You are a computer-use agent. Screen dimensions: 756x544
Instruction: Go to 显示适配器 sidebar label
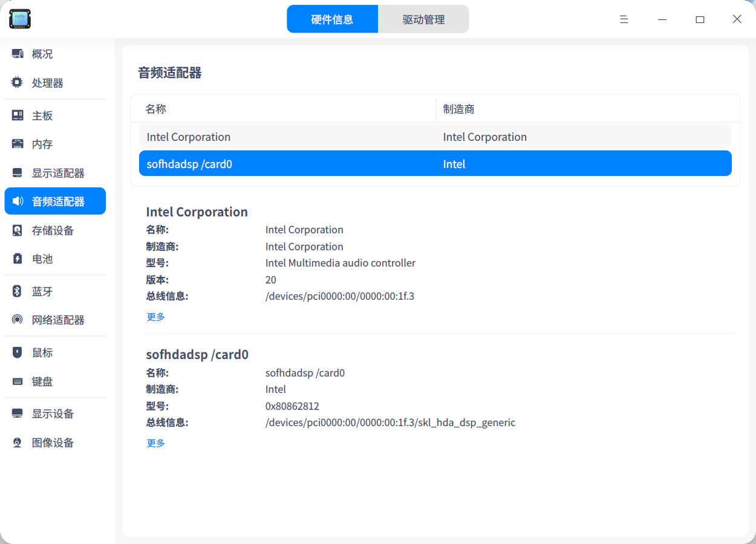coord(58,173)
